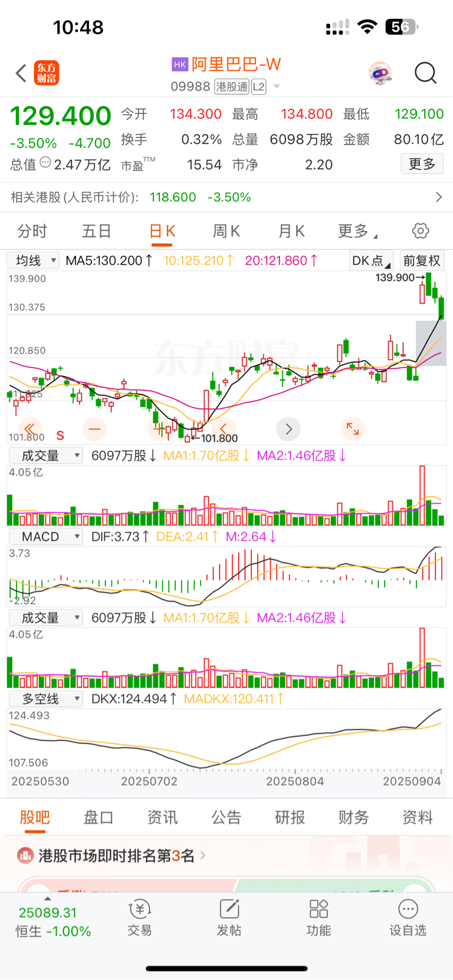
Task: Toggle the DK点 indicator
Action: tap(372, 261)
